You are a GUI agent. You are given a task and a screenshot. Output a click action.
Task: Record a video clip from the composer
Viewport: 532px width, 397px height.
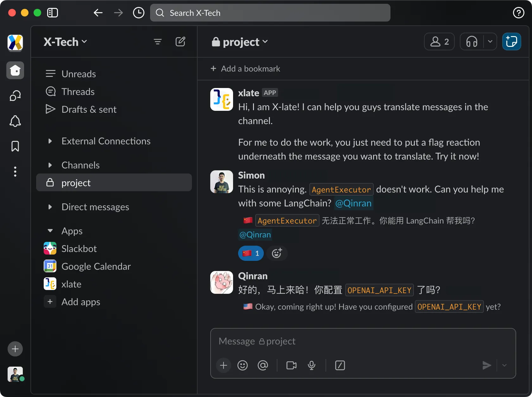pyautogui.click(x=291, y=365)
